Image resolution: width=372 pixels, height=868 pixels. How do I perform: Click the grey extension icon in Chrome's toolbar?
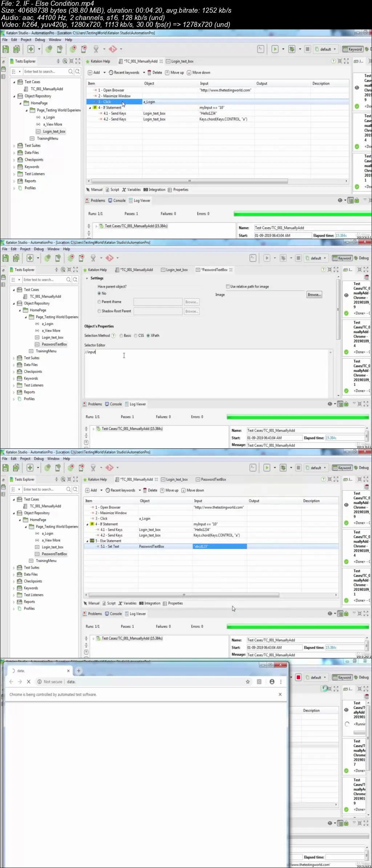[x=259, y=682]
